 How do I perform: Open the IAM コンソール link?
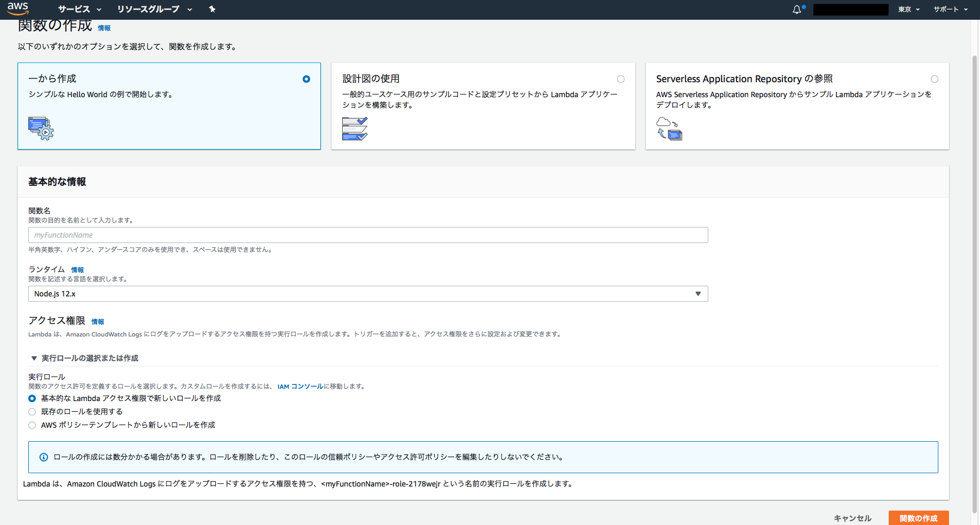[300, 386]
